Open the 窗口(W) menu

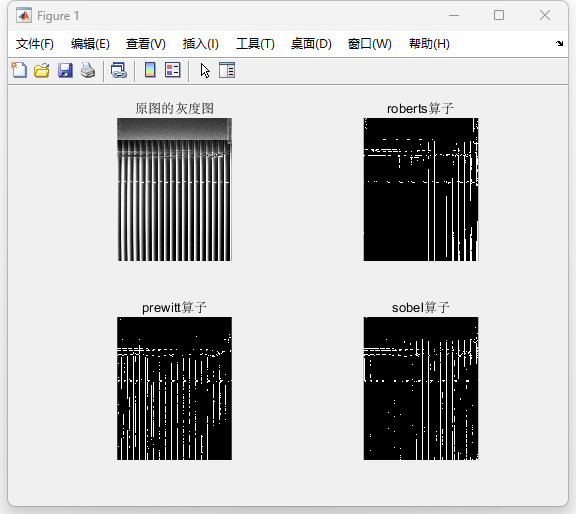click(370, 44)
